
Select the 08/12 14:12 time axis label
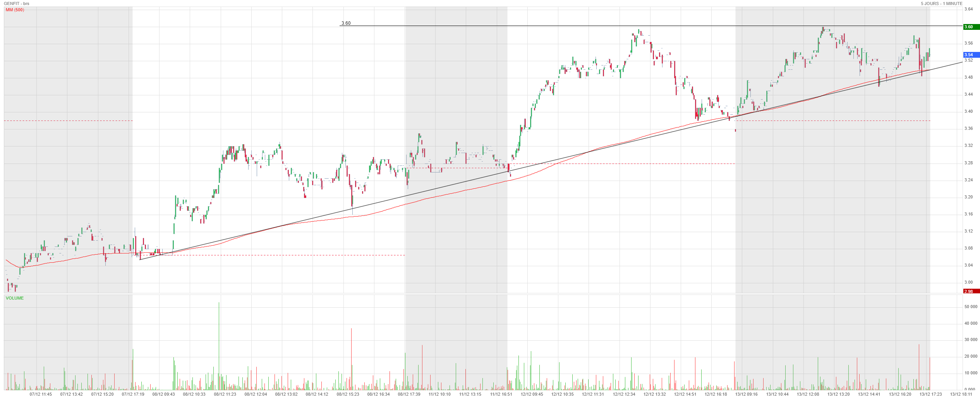pyautogui.click(x=317, y=394)
